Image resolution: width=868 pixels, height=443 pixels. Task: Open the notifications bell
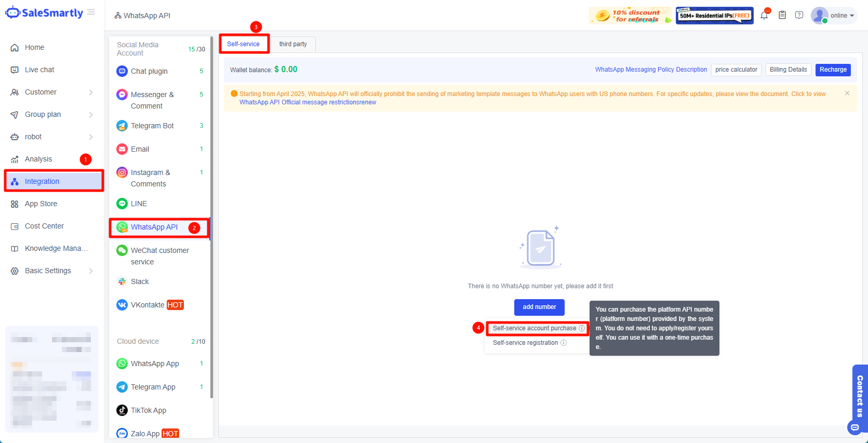point(764,15)
